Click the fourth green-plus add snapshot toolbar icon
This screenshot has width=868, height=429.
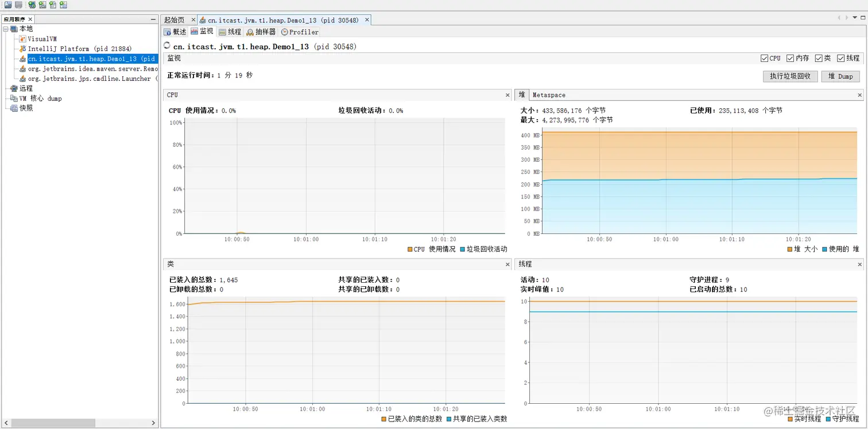pyautogui.click(x=63, y=5)
